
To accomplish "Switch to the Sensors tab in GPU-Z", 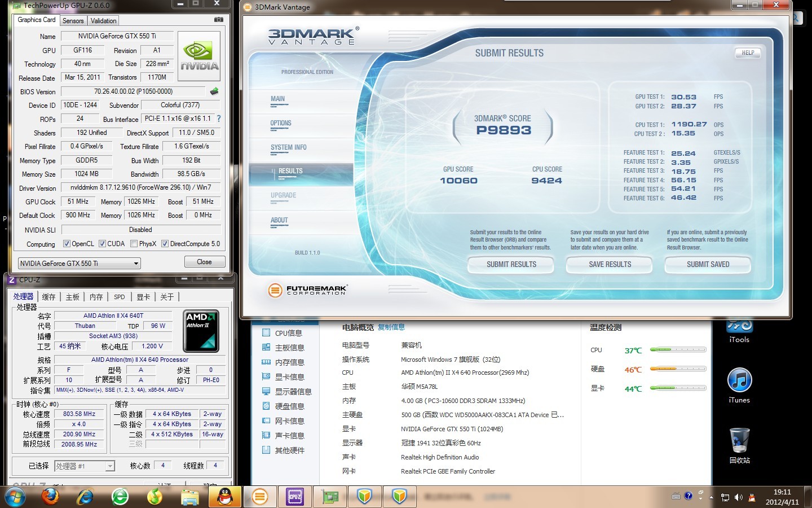I will (x=73, y=21).
